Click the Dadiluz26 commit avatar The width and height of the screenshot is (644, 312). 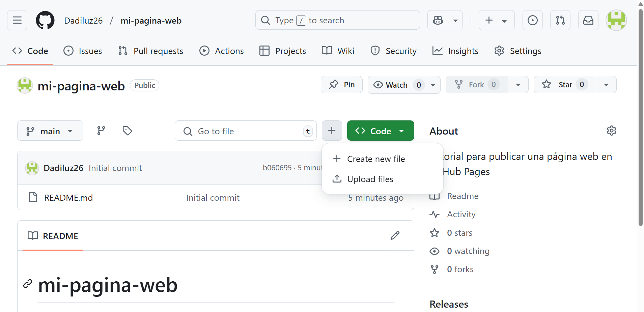[x=32, y=168]
